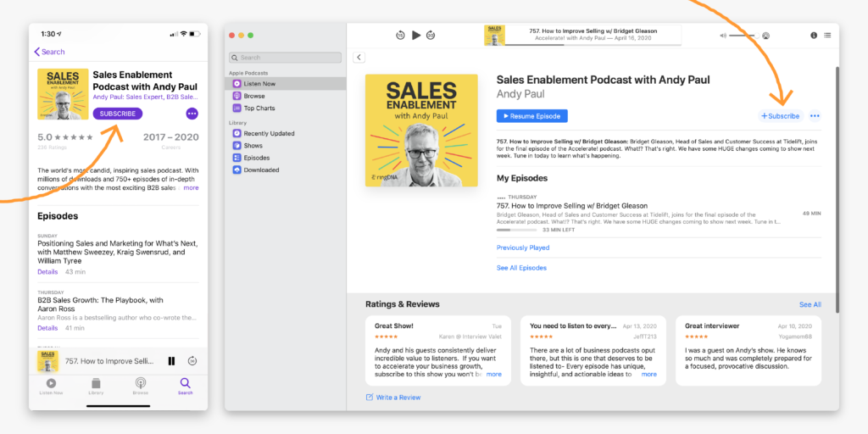
Task: Tap the phone's Sales Enablement show artwork
Action: (63, 93)
